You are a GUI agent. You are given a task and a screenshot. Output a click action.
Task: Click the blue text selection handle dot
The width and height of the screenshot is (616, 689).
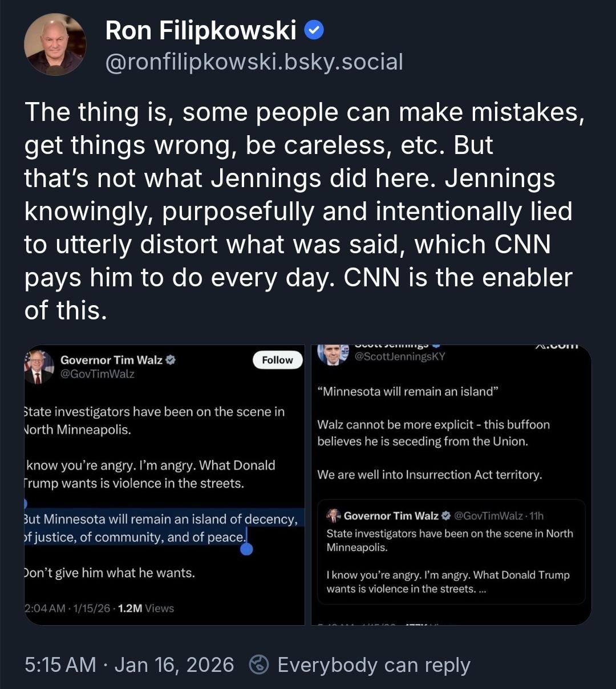pyautogui.click(x=246, y=549)
